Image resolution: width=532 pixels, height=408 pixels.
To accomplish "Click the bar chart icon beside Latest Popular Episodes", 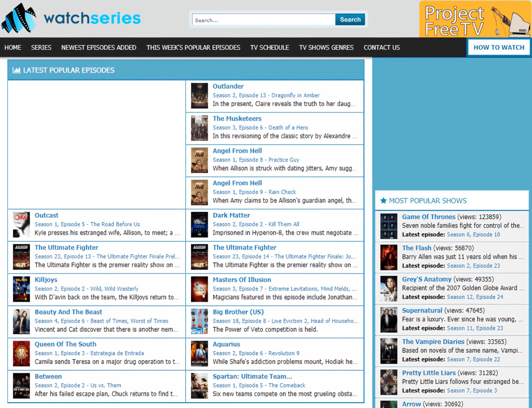I will coord(16,70).
